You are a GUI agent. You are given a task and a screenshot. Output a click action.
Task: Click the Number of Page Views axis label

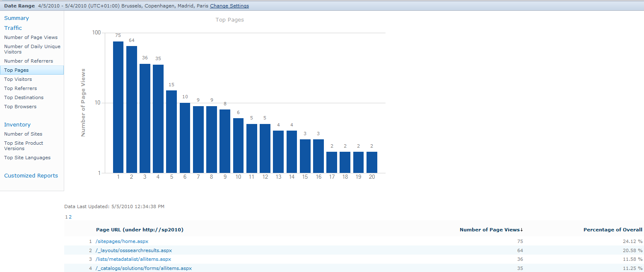point(83,103)
